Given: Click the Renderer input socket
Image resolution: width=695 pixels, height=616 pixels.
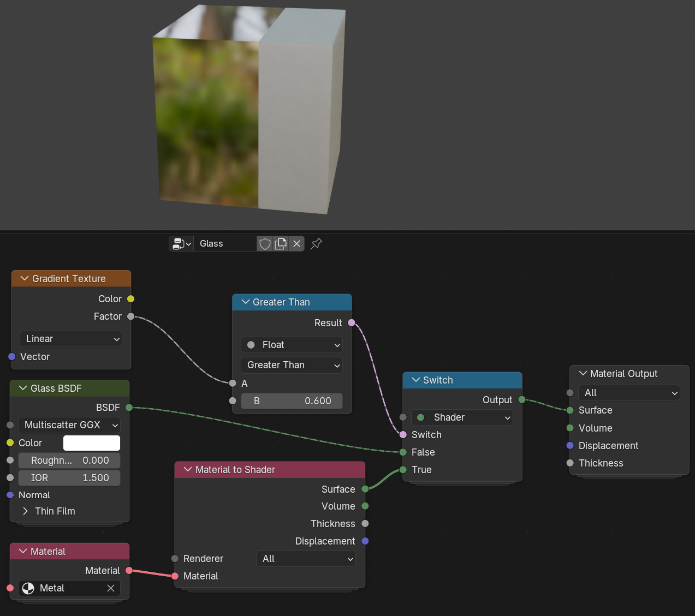Looking at the screenshot, I should point(175,558).
